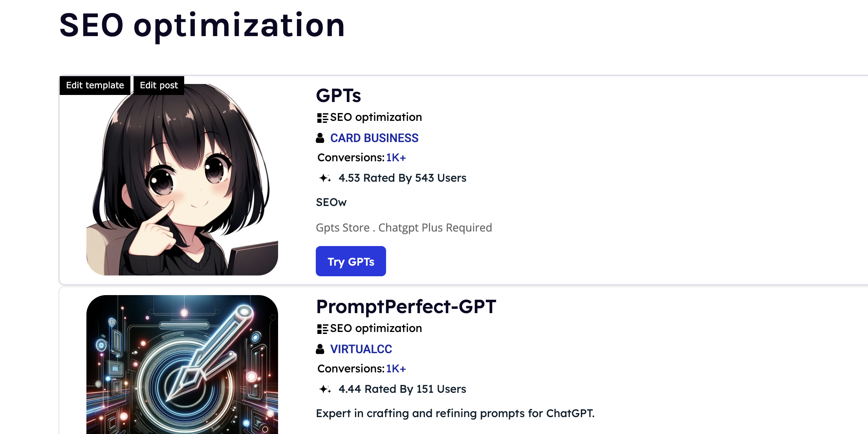
Task: Click sparkle rating icon beside 4.44
Action: point(325,389)
